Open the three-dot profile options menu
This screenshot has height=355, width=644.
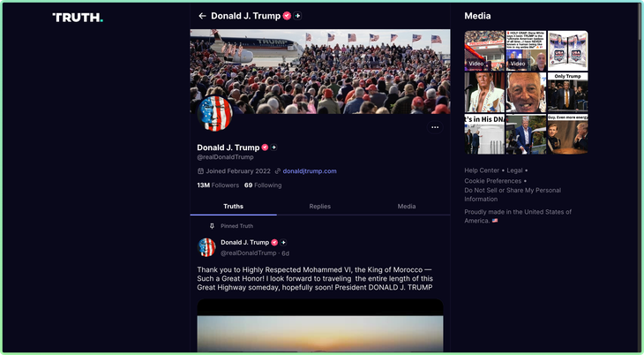coord(435,127)
